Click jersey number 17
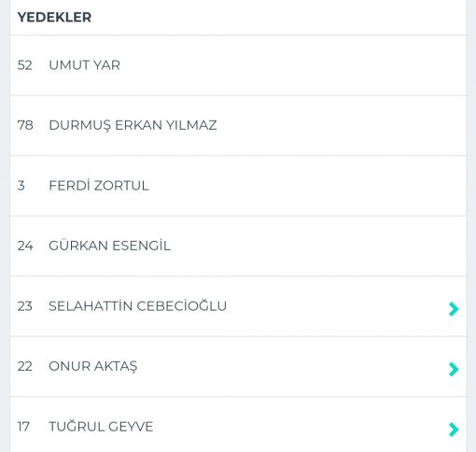Screen dimensions: 476x452 click(x=23, y=427)
